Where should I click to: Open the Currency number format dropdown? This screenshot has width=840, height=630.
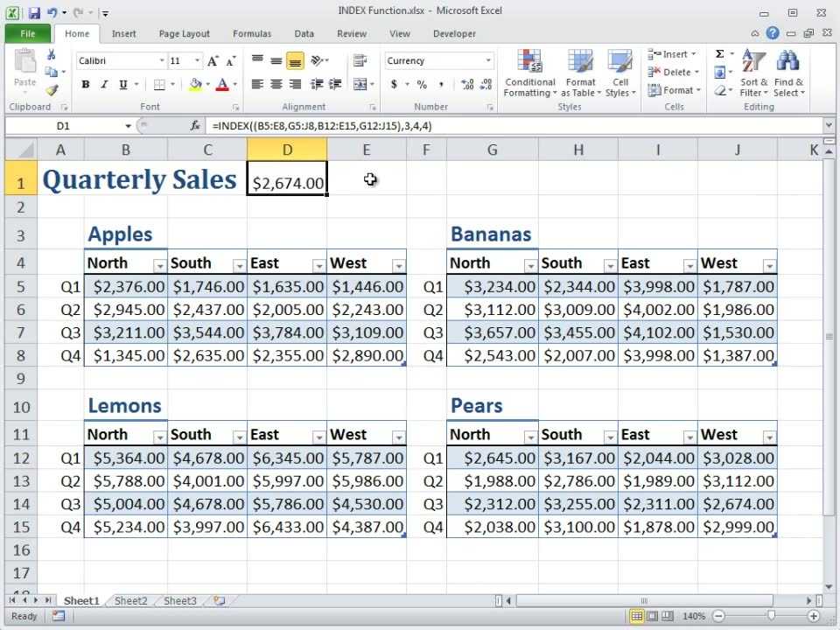pos(488,60)
